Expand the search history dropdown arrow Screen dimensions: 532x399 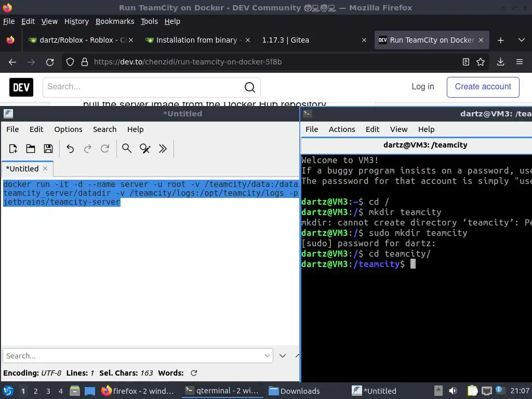coord(268,355)
